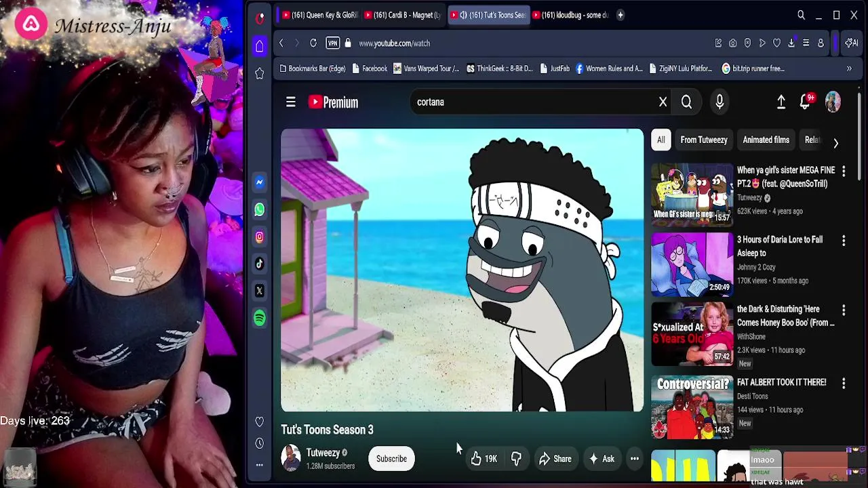Dislike the Tut's Toons video
The width and height of the screenshot is (868, 488).
point(517,459)
